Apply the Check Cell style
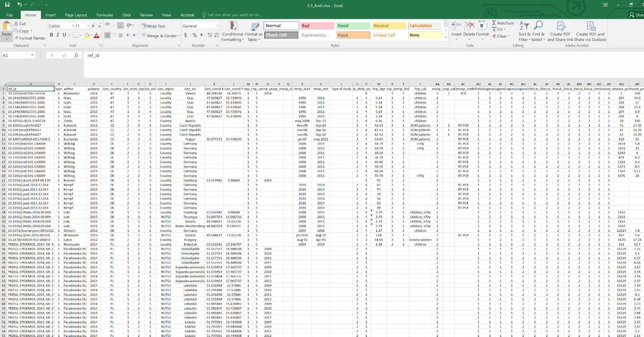 [281, 35]
